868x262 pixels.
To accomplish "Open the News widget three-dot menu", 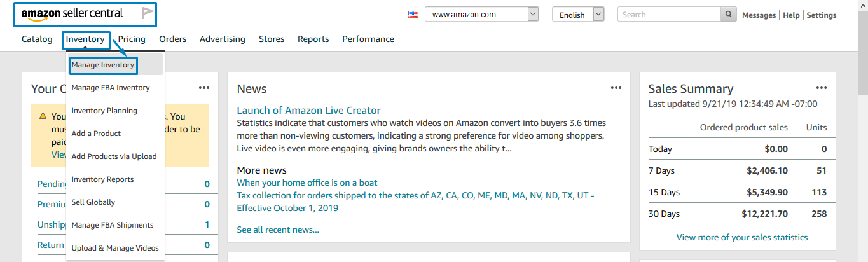I will (x=616, y=88).
